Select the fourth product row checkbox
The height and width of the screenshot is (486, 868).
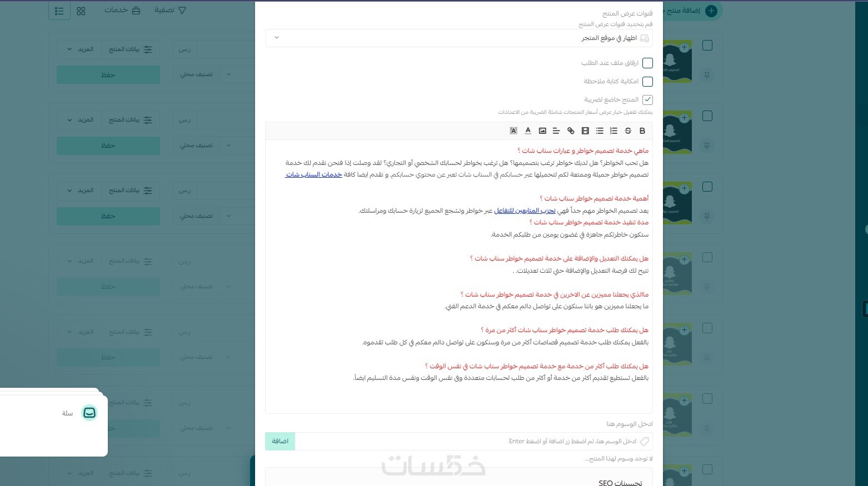pos(707,257)
